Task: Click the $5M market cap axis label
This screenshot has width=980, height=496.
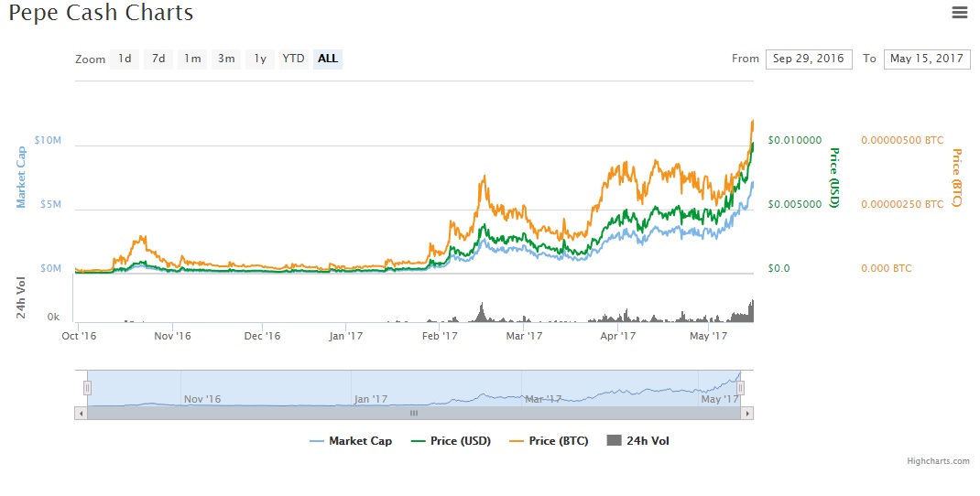Action: (50, 204)
